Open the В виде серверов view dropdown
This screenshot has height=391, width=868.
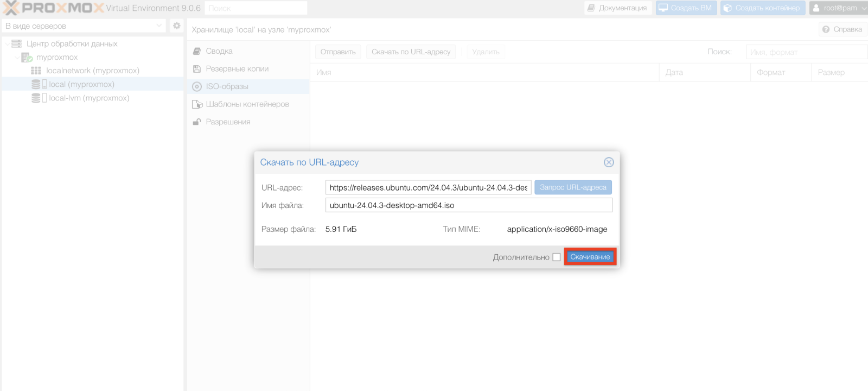pyautogui.click(x=159, y=26)
